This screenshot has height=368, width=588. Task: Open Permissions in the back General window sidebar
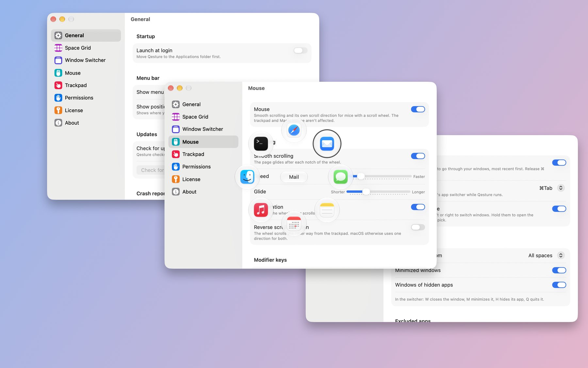coord(86,98)
